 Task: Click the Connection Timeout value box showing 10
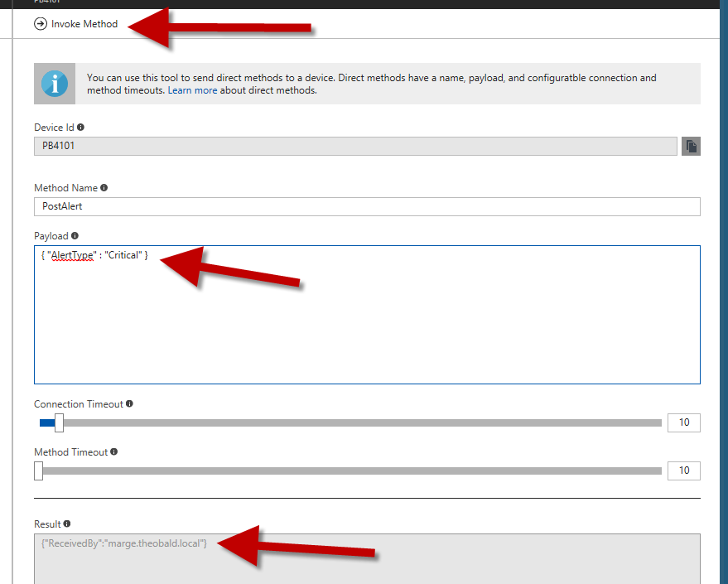(x=684, y=422)
